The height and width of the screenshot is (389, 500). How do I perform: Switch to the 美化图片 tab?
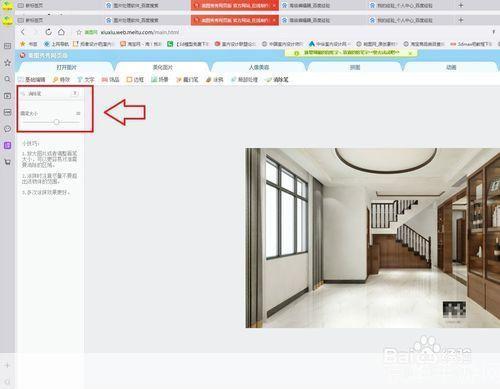click(163, 67)
